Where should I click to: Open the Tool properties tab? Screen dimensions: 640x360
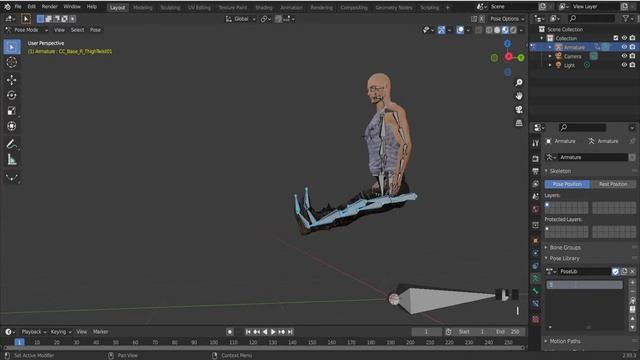[536, 143]
